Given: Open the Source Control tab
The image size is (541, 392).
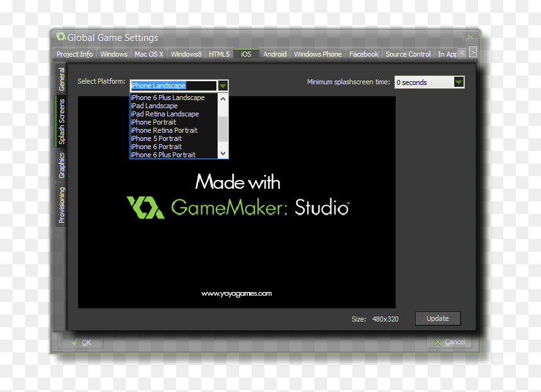Looking at the screenshot, I should click(408, 54).
